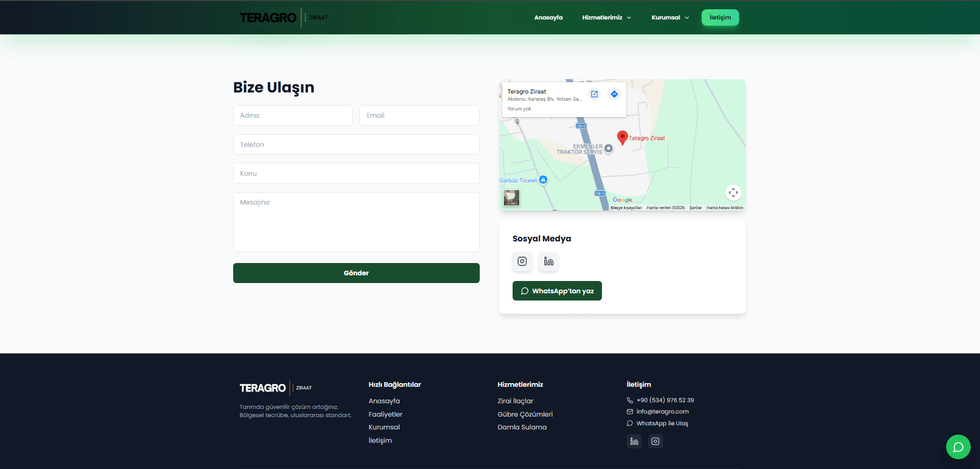Toggle the map fullscreen control
The width and height of the screenshot is (980, 469).
coord(733,193)
